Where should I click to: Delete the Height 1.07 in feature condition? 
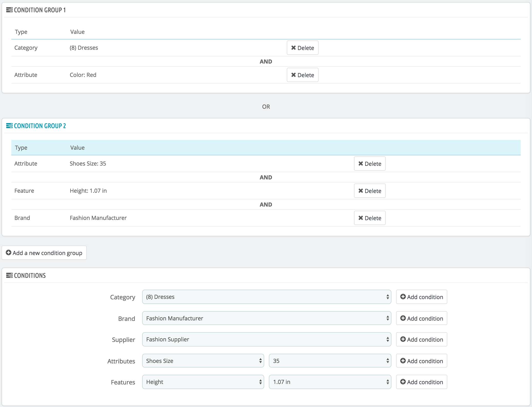(370, 191)
